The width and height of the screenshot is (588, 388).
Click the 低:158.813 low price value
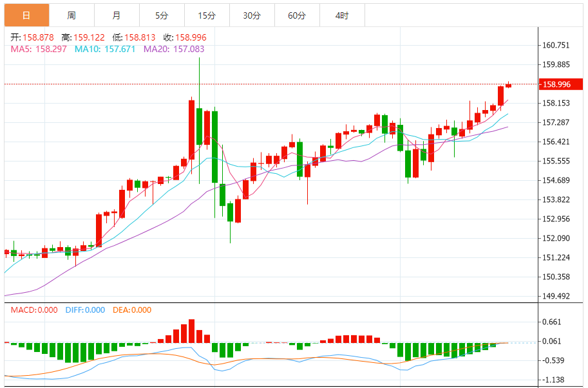click(134, 37)
